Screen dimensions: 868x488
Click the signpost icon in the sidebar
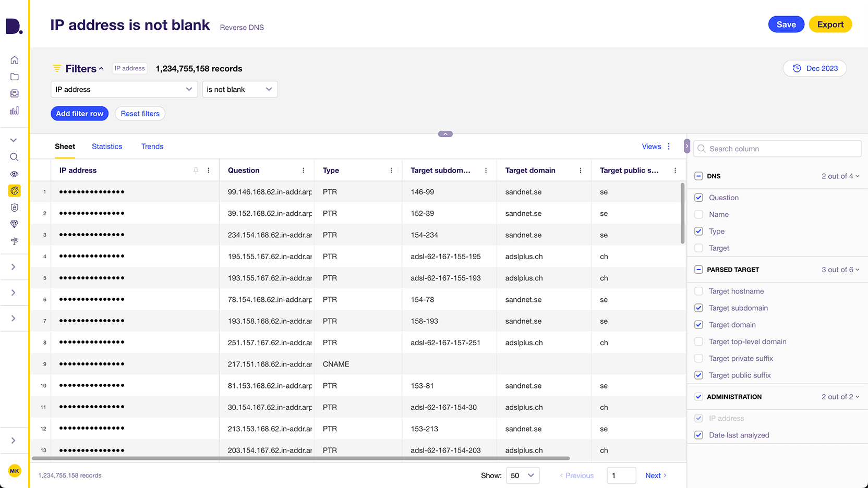[15, 241]
